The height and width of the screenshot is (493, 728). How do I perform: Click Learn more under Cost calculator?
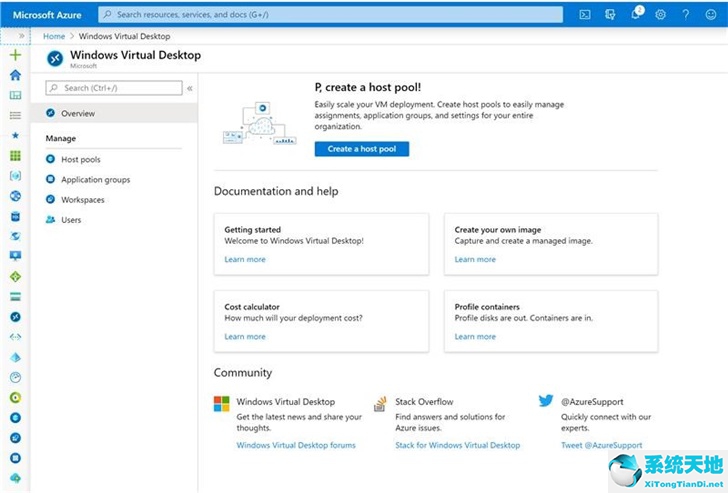[x=245, y=337]
